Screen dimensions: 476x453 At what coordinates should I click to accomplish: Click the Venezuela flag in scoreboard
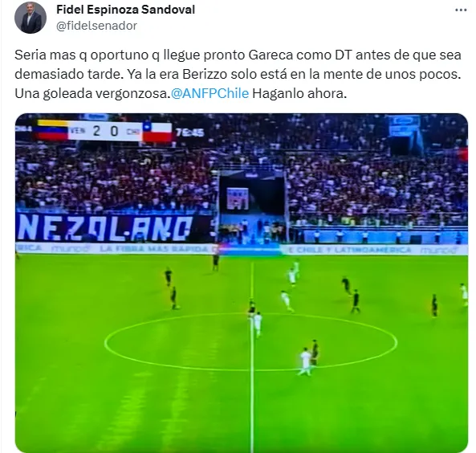click(52, 130)
